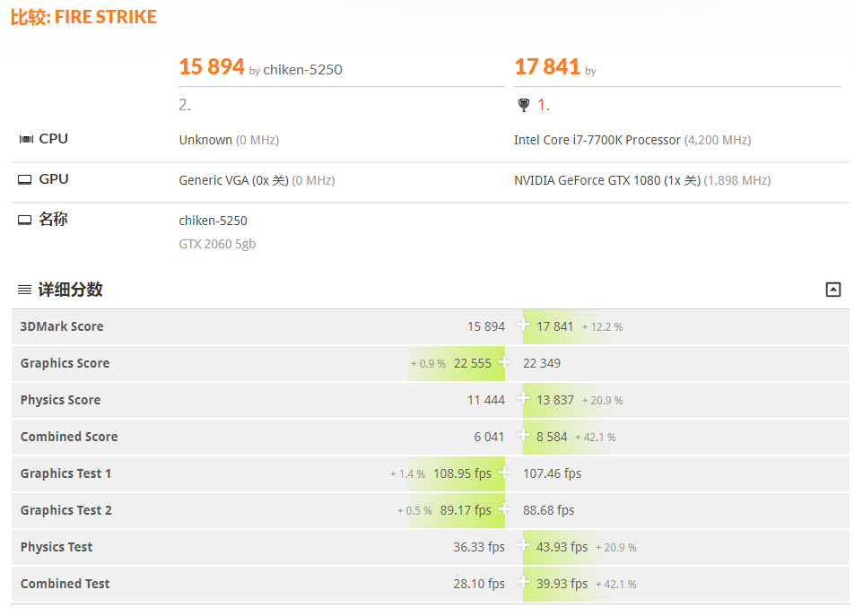Click the 43.93 fps value

click(562, 547)
